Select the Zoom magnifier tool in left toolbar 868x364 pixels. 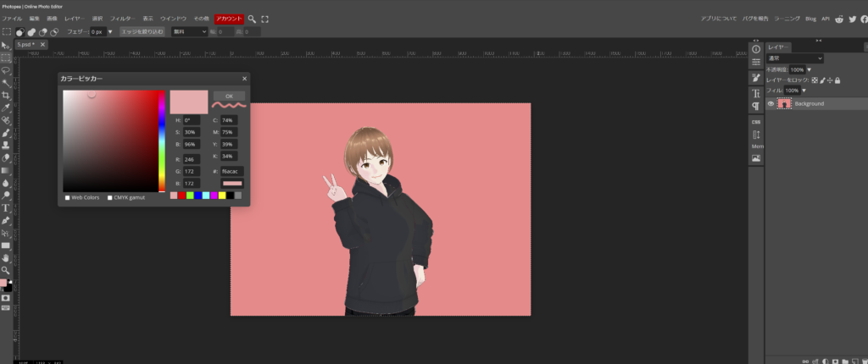6,270
